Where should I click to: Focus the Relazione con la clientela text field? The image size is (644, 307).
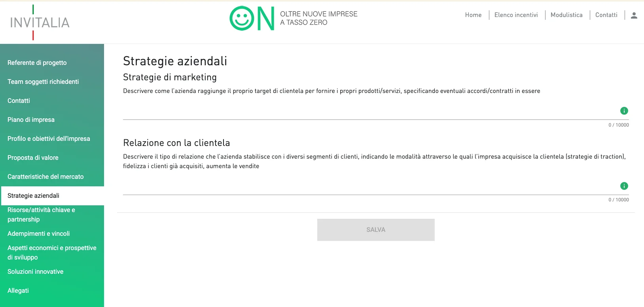368,187
